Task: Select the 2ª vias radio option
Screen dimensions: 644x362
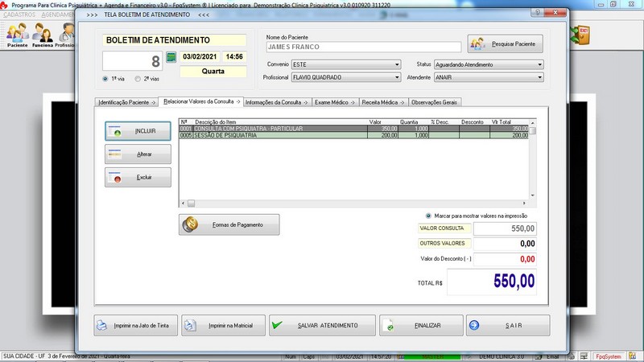Action: [138, 79]
